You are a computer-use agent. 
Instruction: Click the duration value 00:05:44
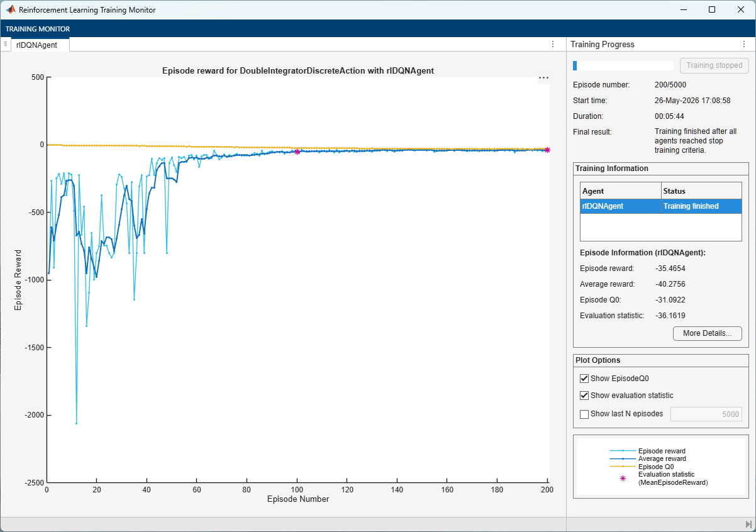669,116
